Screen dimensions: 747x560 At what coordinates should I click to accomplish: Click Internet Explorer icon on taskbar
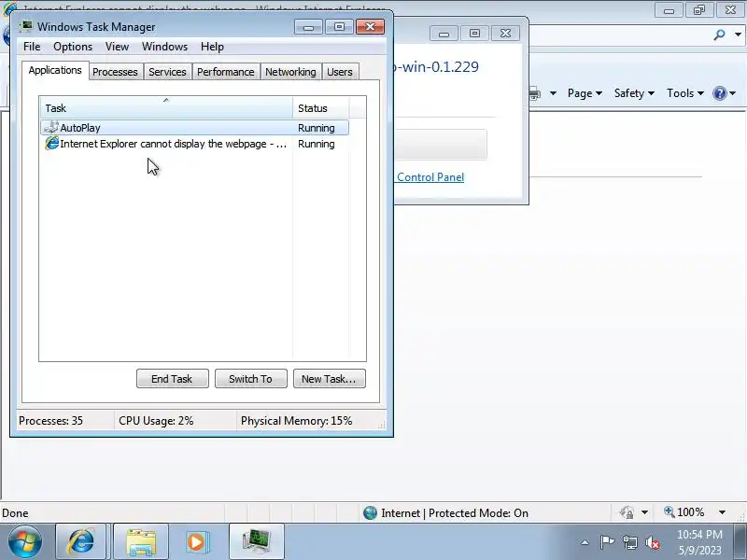pos(81,541)
